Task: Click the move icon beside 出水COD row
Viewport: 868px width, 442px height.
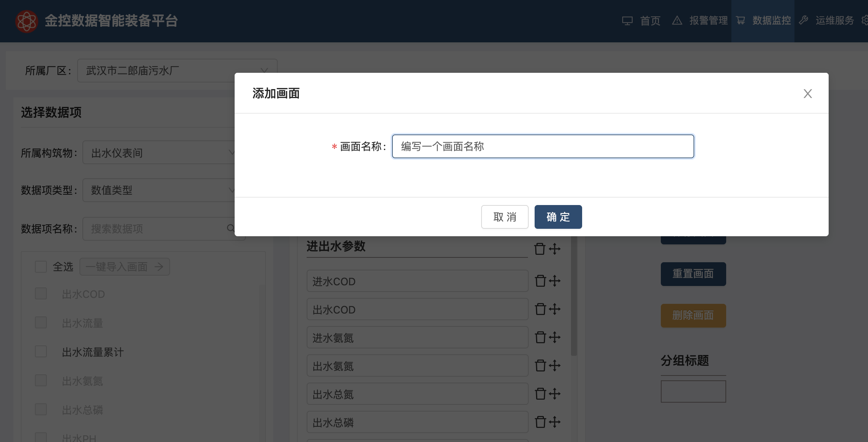Action: (555, 309)
